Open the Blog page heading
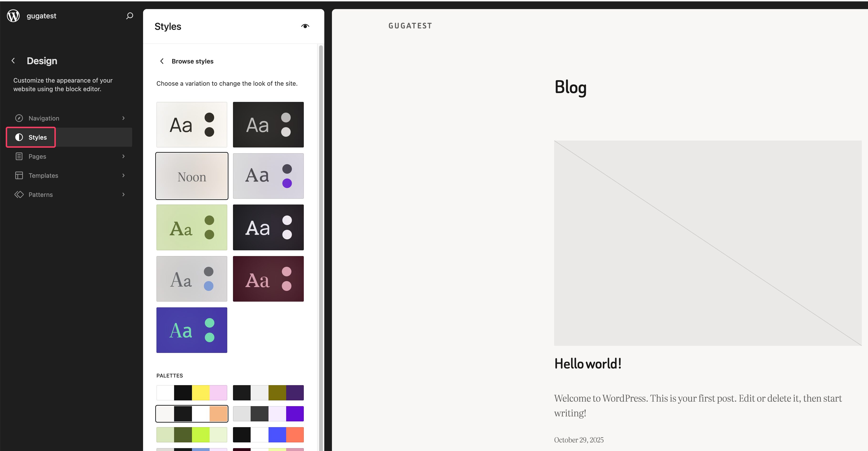Viewport: 868px width, 451px height. pos(570,87)
